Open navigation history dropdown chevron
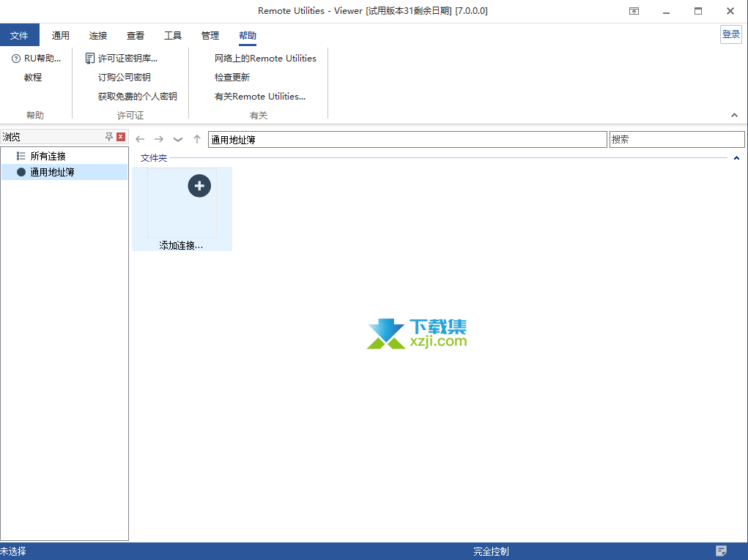This screenshot has width=748, height=560. coord(178,139)
